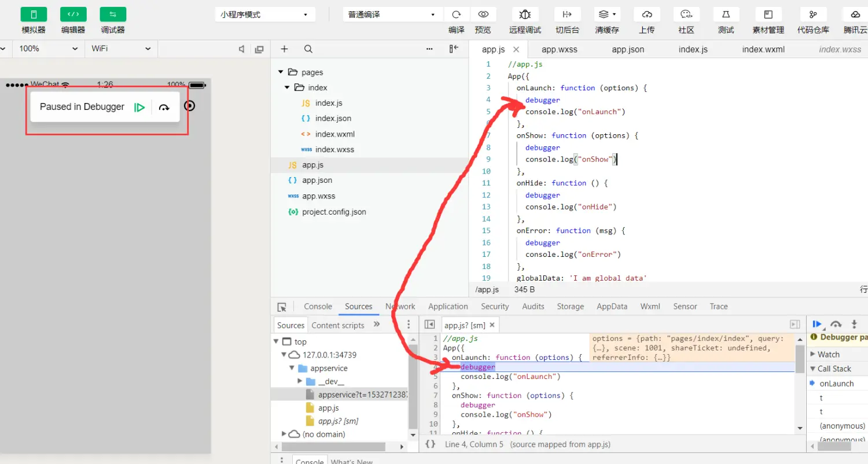Screen dimensions: 868x464
Task: Open index.js in file tree
Action: 329,103
